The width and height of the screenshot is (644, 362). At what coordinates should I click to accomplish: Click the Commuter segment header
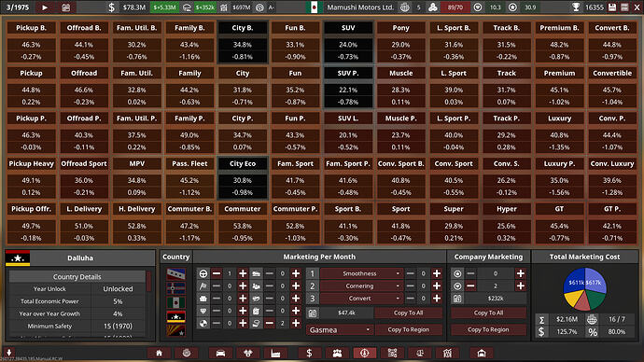click(x=243, y=208)
